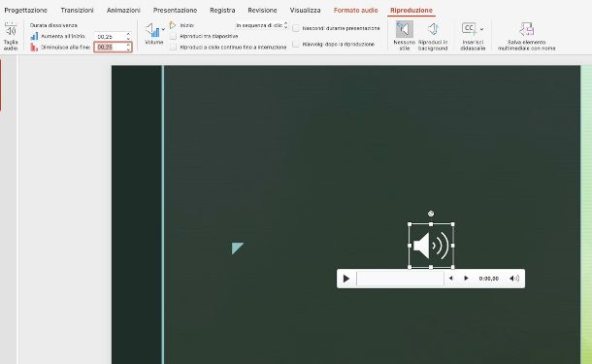Switch to the Animazioni tab
This screenshot has width=592, height=364.
pyautogui.click(x=123, y=11)
